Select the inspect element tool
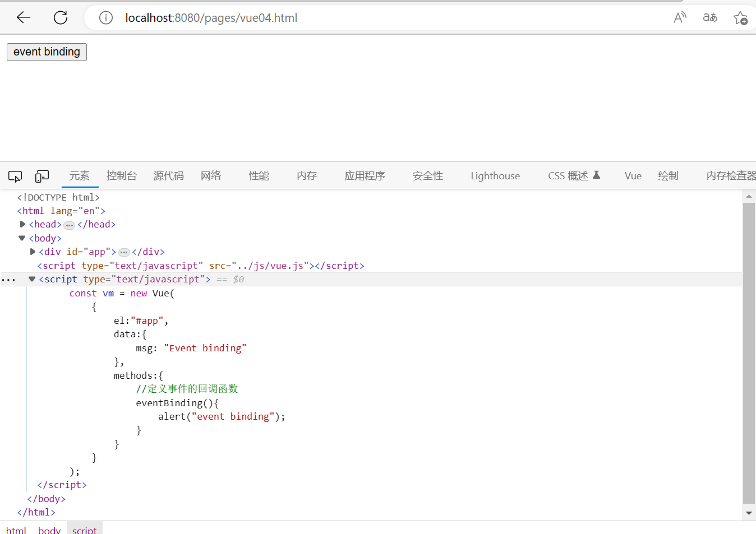756x534 pixels. (15, 176)
